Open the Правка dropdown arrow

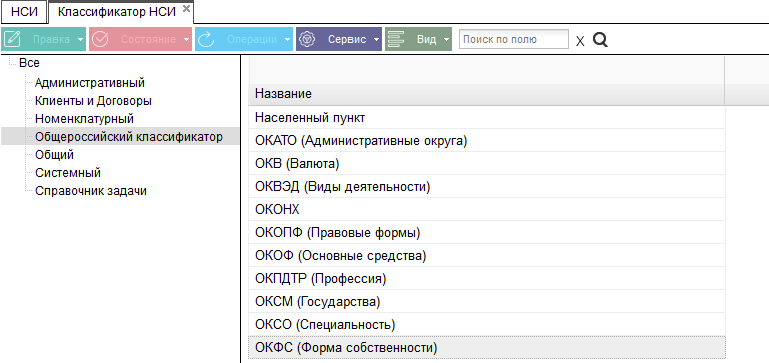tap(80, 40)
